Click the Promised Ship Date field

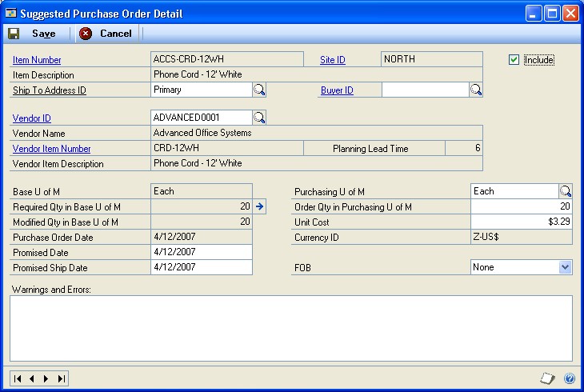tap(202, 267)
